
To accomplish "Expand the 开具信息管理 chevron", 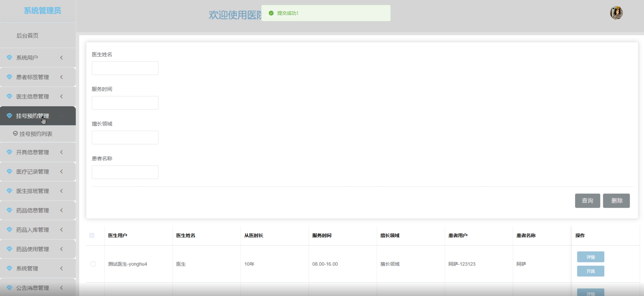I will click(62, 152).
